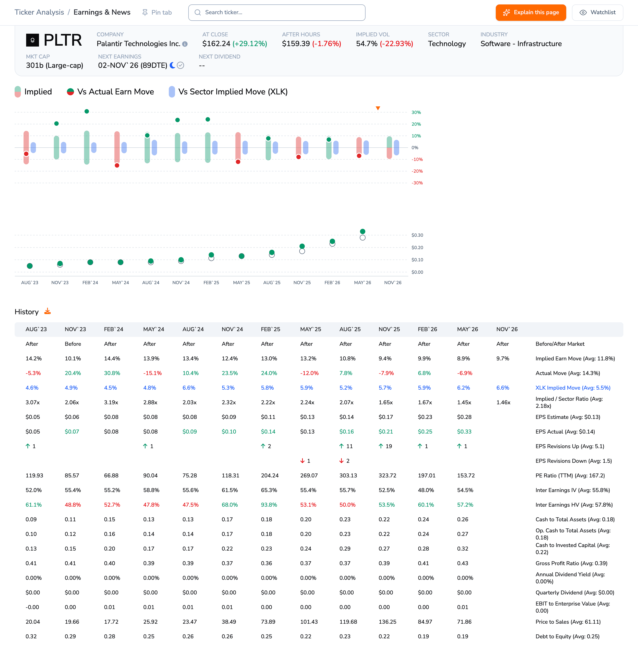The image size is (638, 672).
Task: Click the Before market label under NOV`23
Action: (x=73, y=344)
